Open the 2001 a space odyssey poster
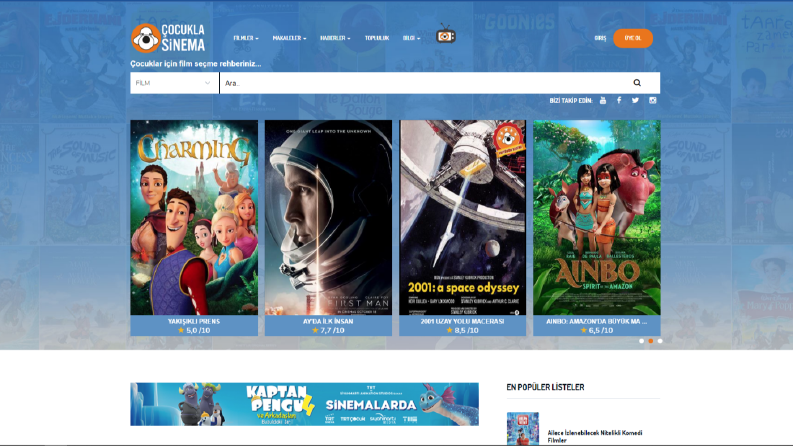Image resolution: width=793 pixels, height=446 pixels. (x=462, y=217)
